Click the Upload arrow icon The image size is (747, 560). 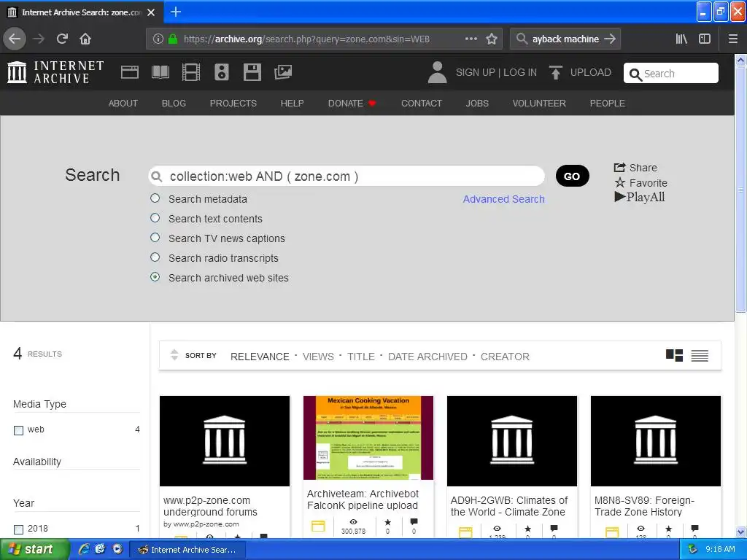(x=555, y=72)
